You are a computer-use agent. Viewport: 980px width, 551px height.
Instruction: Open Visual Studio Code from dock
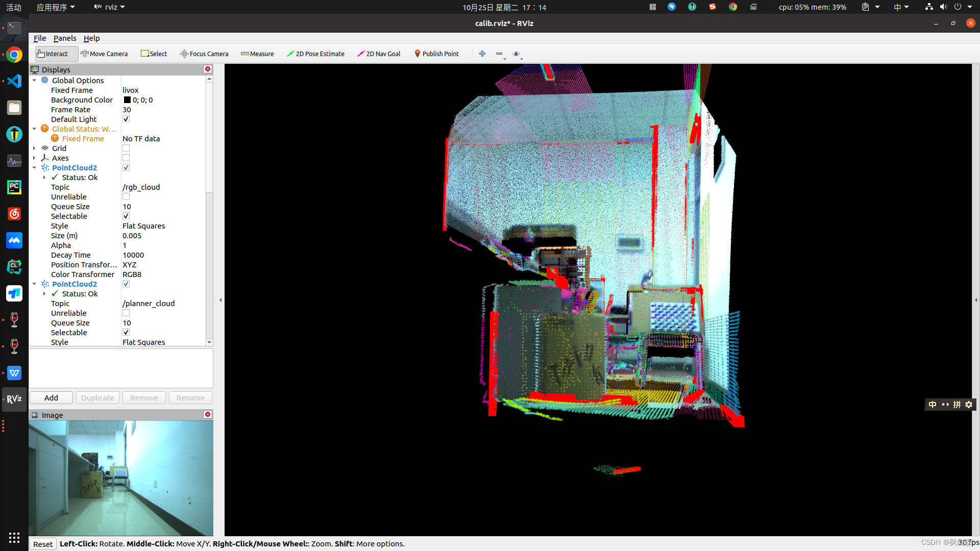click(x=14, y=81)
